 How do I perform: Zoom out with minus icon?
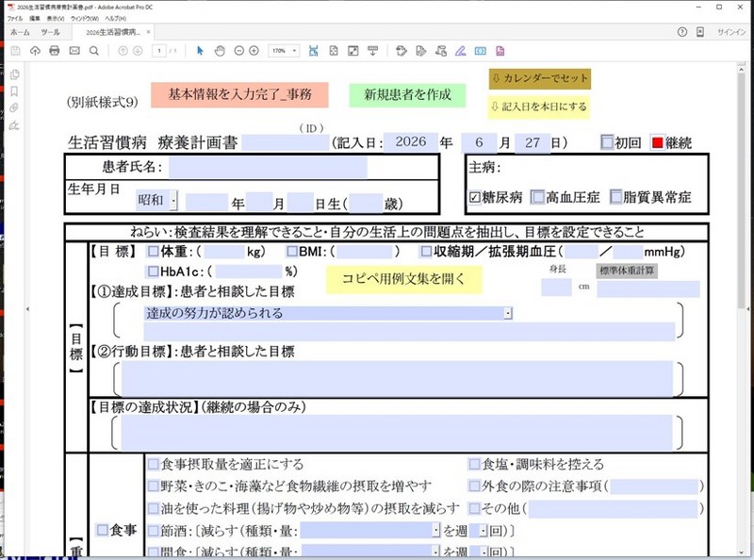coord(239,51)
